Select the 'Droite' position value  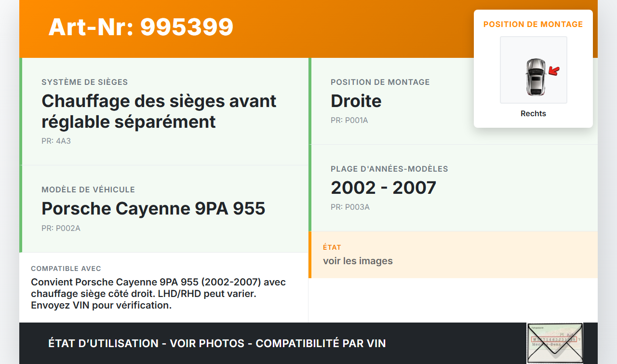(356, 101)
